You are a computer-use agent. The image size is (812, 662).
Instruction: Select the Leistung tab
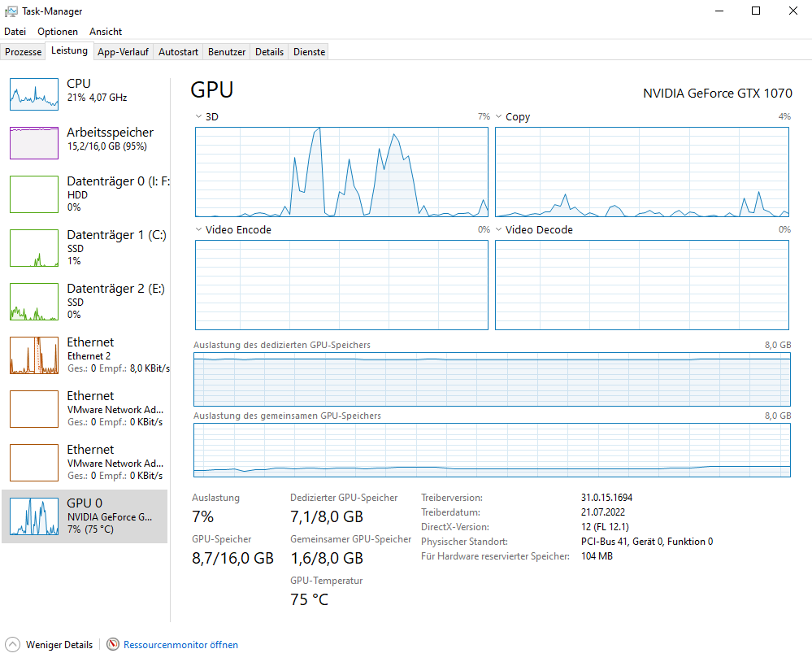[69, 50]
